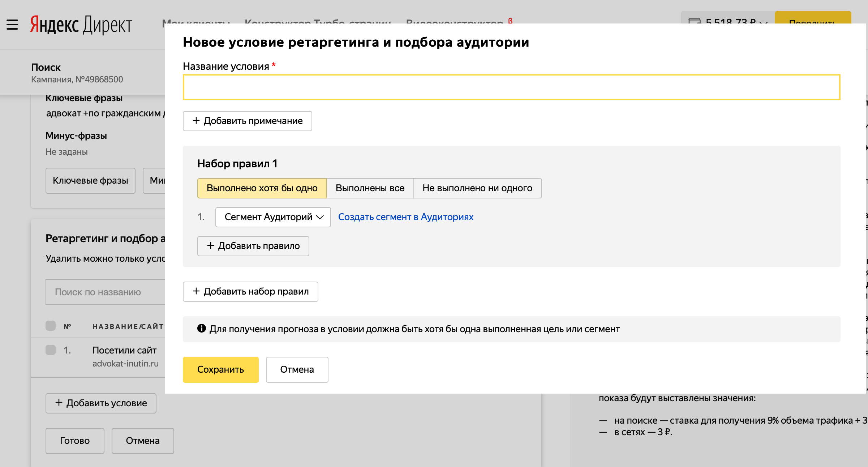Screen dimensions: 868x467
Task: Open the Сегмент Аудиторий dropdown
Action: (273, 217)
